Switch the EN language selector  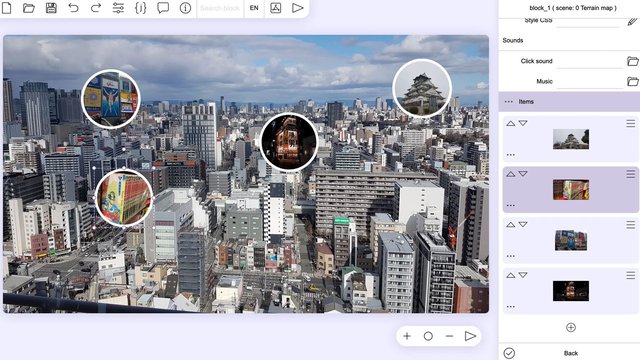tap(254, 8)
